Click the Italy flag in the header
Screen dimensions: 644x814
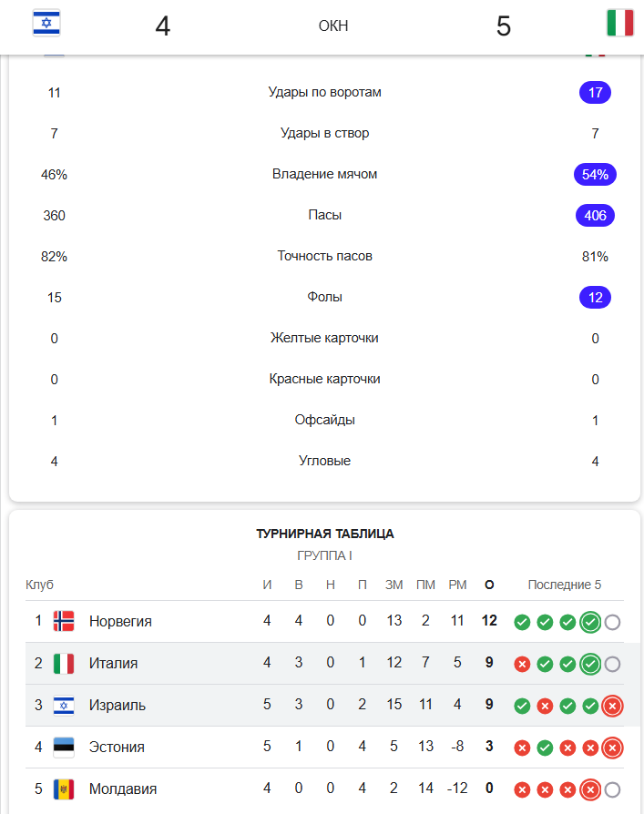620,24
